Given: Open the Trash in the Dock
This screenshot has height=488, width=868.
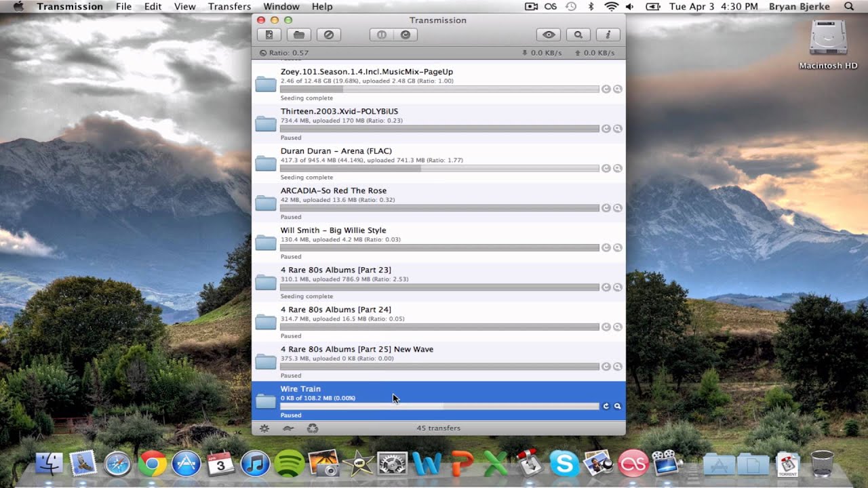Looking at the screenshot, I should [x=822, y=464].
